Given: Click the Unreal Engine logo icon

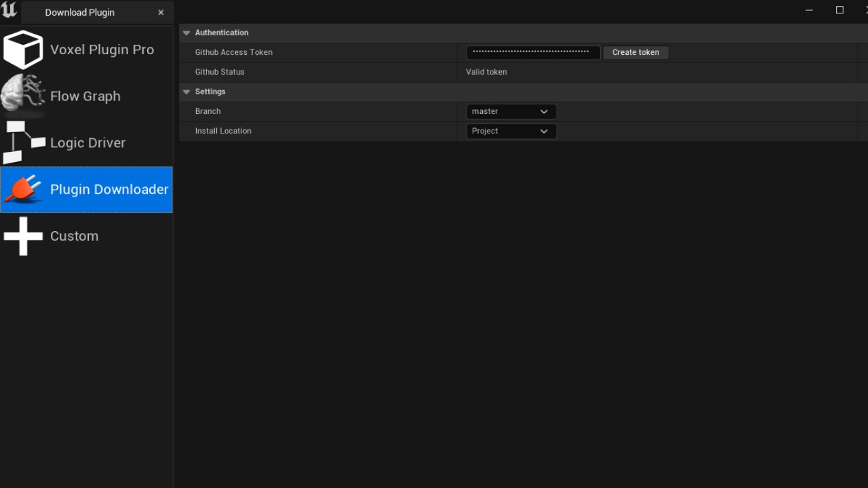Looking at the screenshot, I should click(9, 10).
